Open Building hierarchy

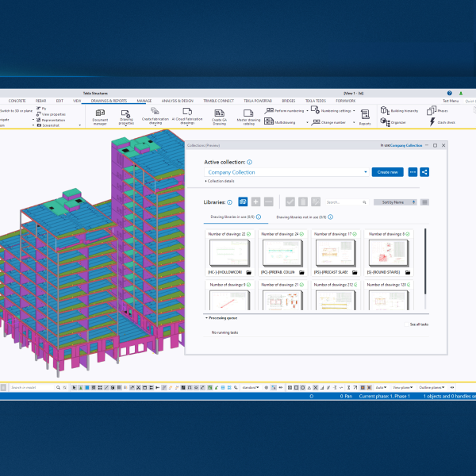click(x=399, y=110)
